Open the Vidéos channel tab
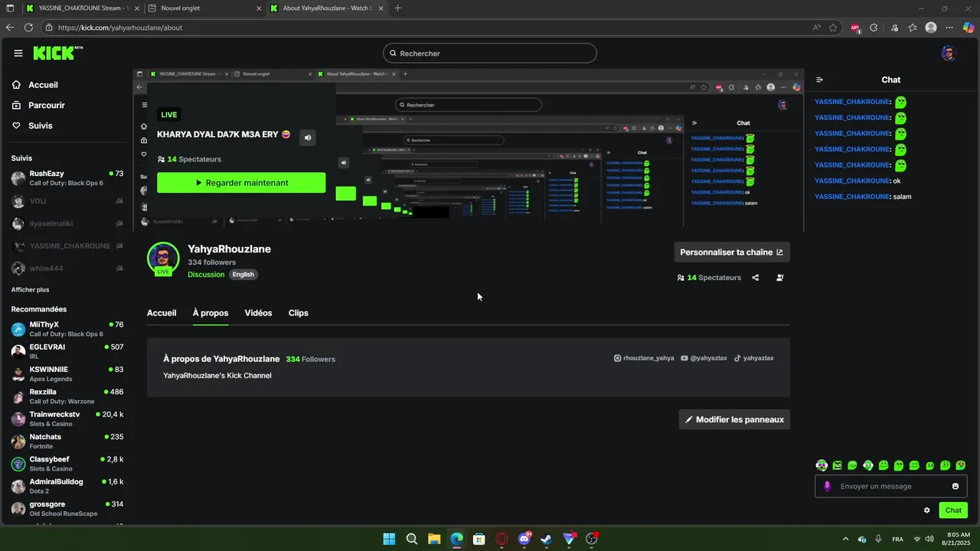The height and width of the screenshot is (551, 980). click(258, 313)
